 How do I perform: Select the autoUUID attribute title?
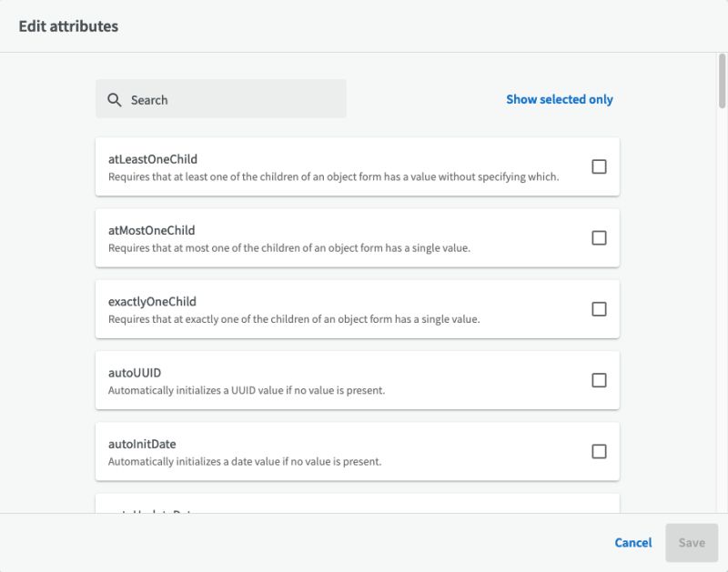[135, 373]
